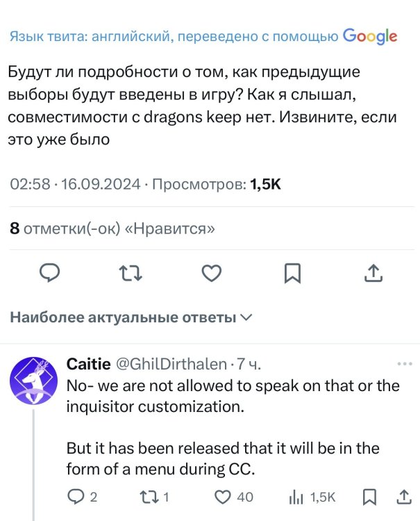The image size is (420, 521).
Task: Open the three-dot menu on Caitie's reply
Action: [404, 364]
